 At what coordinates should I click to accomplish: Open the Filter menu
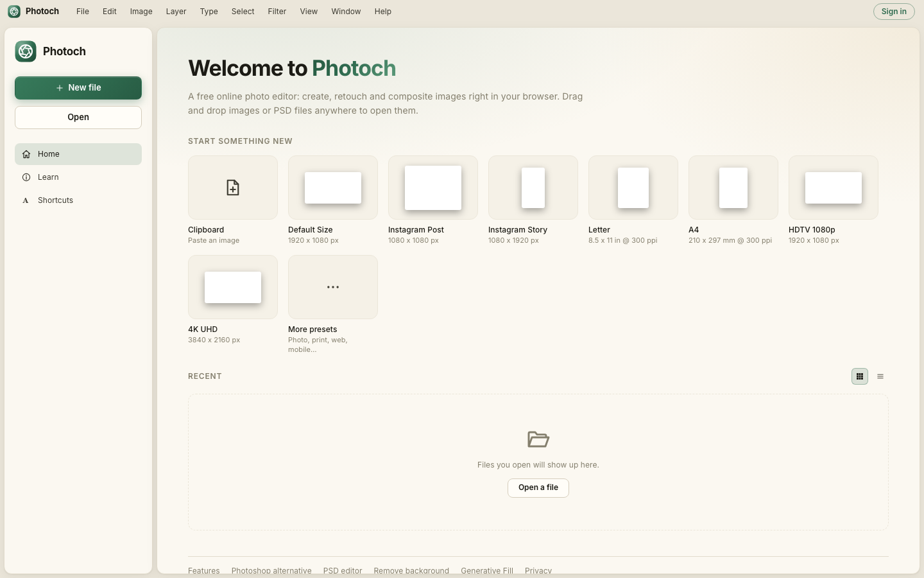tap(277, 12)
